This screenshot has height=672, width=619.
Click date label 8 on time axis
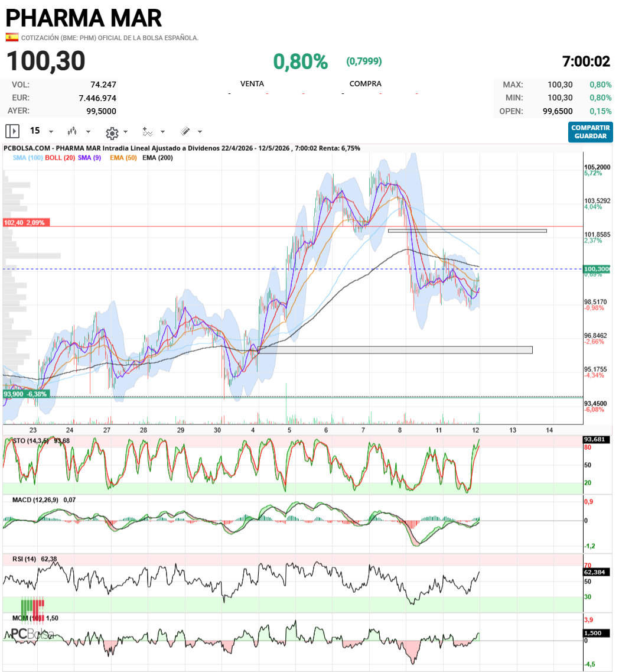coord(400,430)
